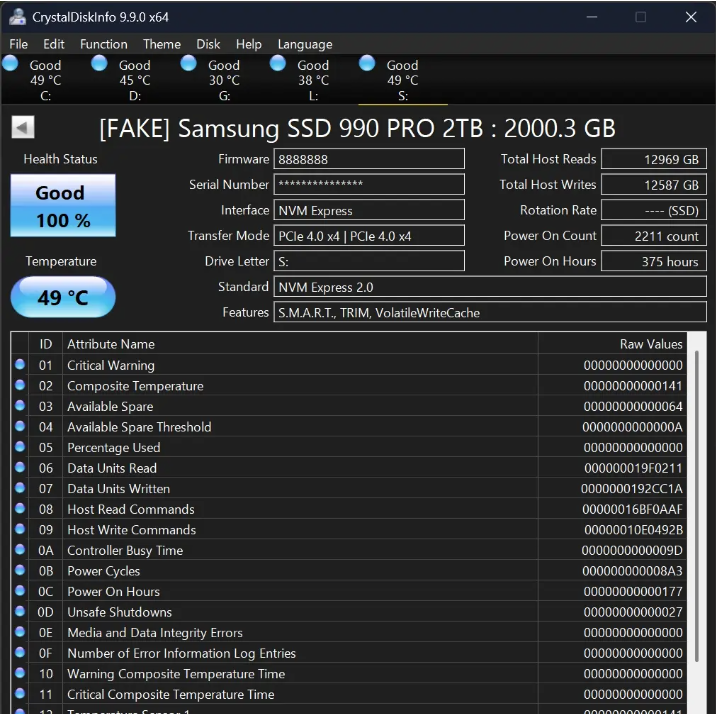Click raw value 000000000008A3

coord(632,571)
